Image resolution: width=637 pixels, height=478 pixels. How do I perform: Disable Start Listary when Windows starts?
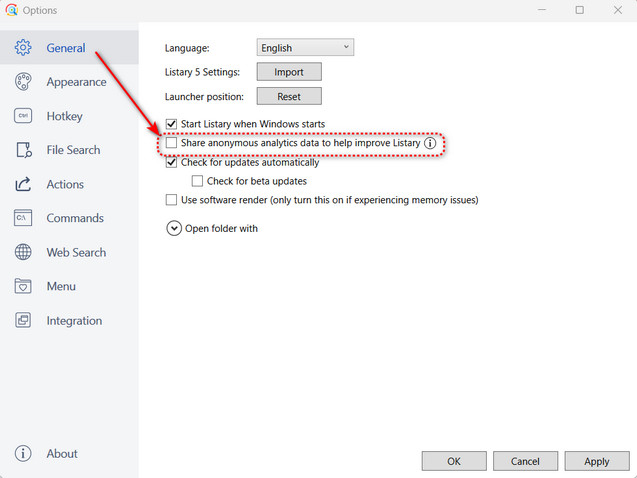click(x=171, y=124)
